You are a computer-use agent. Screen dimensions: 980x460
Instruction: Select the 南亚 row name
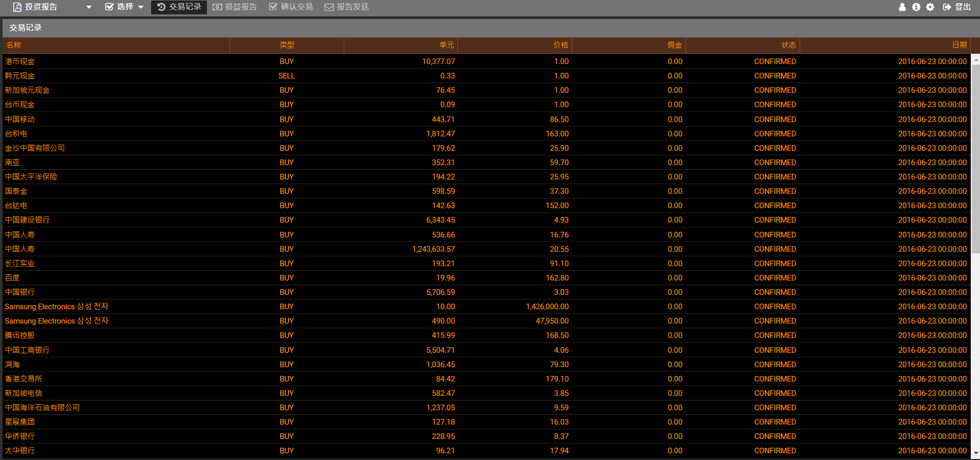coord(12,163)
